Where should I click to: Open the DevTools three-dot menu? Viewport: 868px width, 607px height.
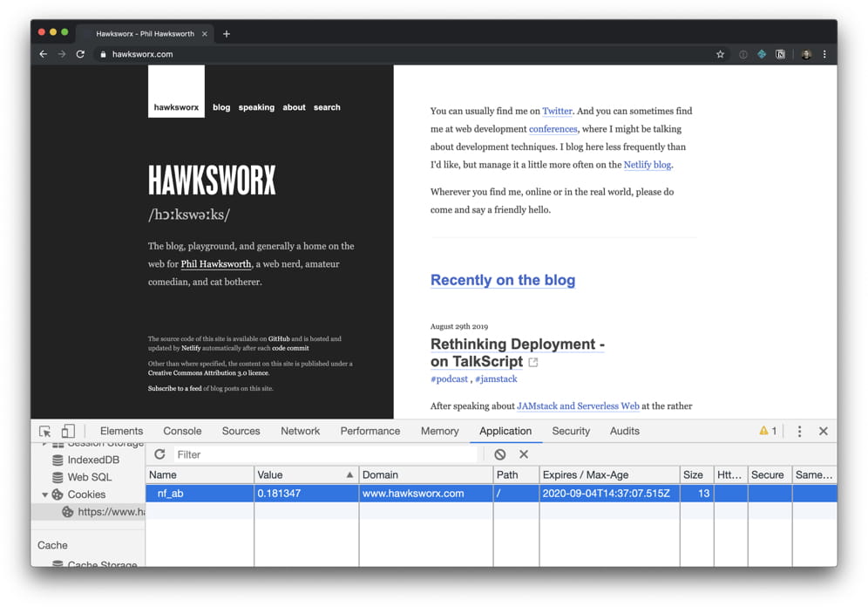pos(799,431)
